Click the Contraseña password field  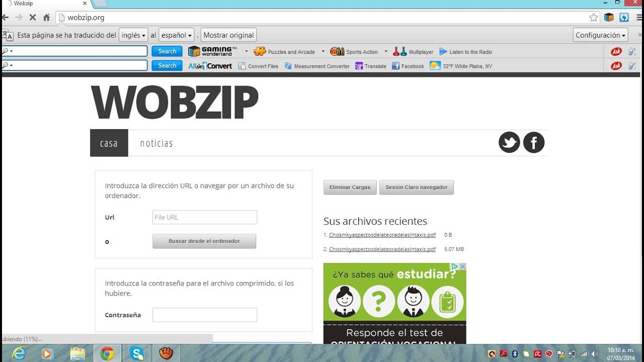(205, 315)
